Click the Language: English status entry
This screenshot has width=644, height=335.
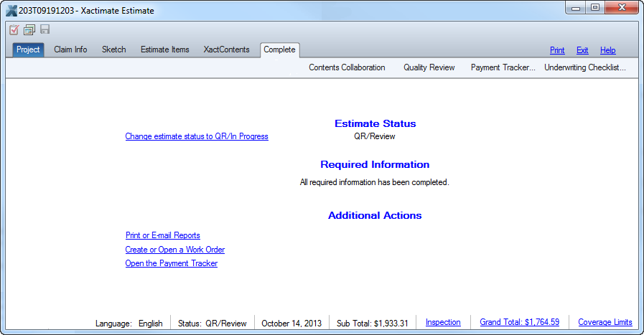coord(129,324)
